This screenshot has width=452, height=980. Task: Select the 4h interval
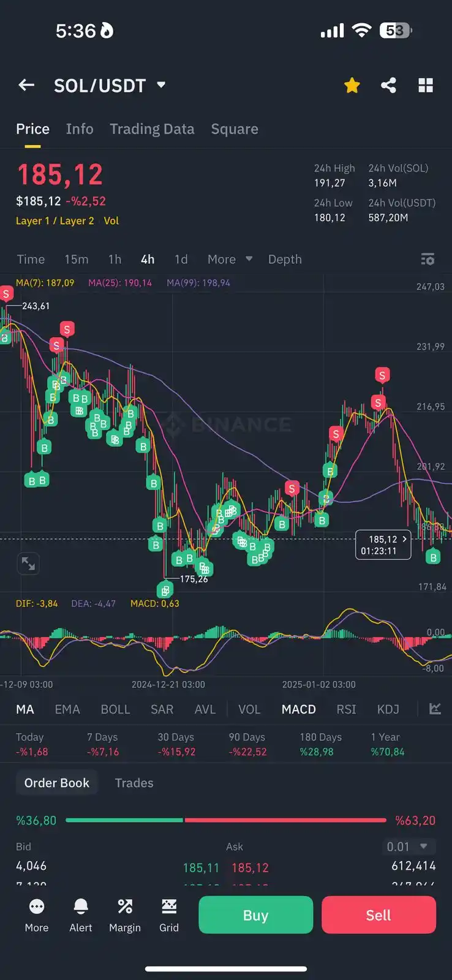148,259
